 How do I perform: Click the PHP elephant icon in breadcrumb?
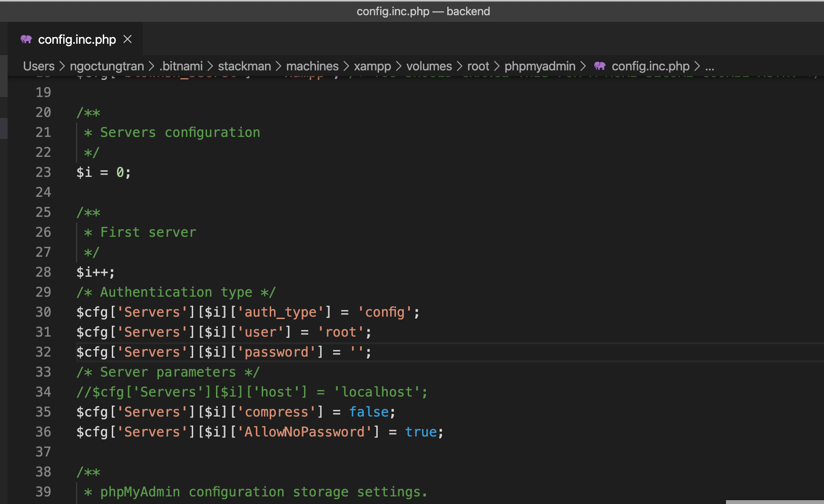[x=600, y=66]
